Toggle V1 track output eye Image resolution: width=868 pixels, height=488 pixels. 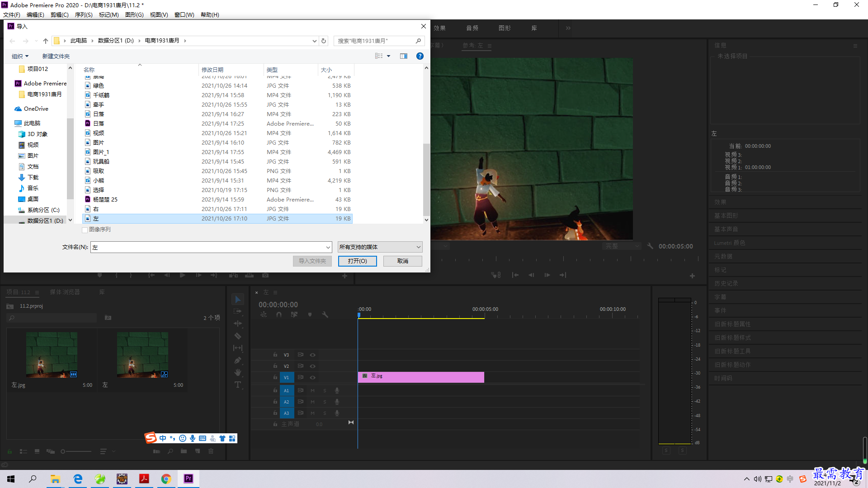point(312,378)
